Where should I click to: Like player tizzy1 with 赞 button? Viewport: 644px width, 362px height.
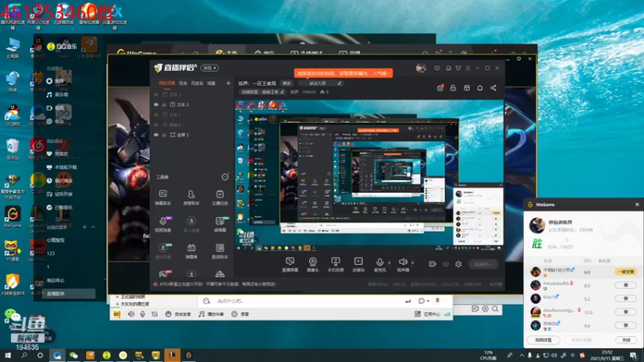click(625, 298)
